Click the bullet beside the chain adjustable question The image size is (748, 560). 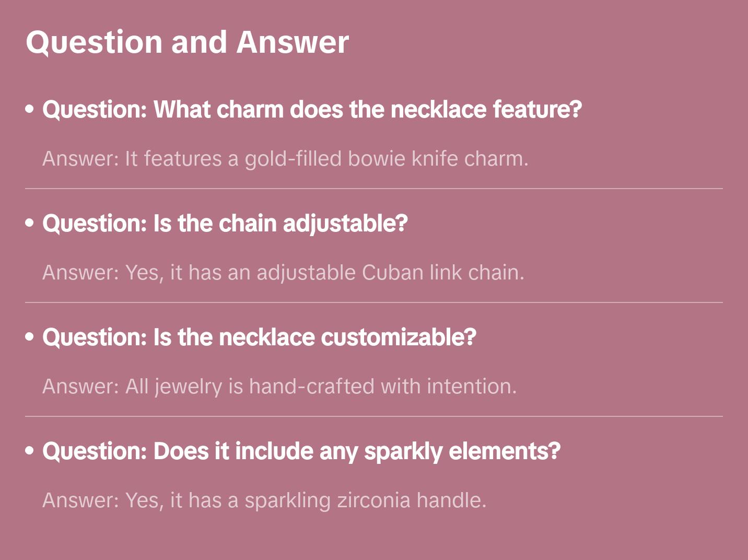(30, 223)
